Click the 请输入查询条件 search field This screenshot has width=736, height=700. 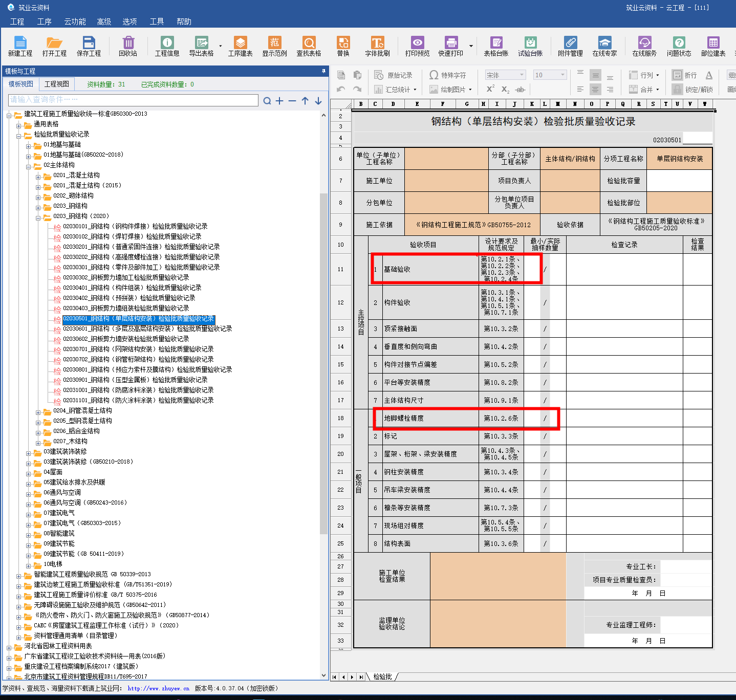pos(133,100)
